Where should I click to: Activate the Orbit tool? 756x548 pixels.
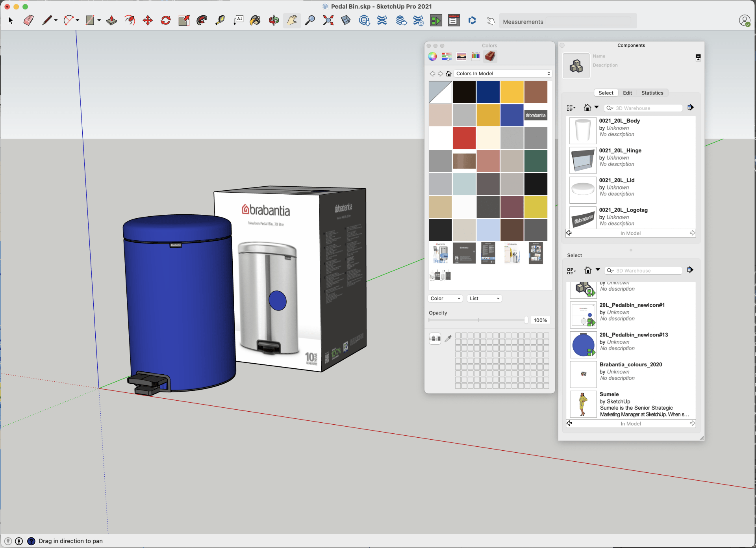click(273, 20)
